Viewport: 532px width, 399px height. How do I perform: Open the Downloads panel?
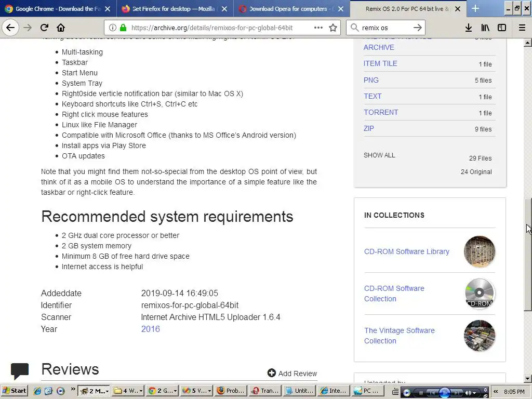click(469, 28)
